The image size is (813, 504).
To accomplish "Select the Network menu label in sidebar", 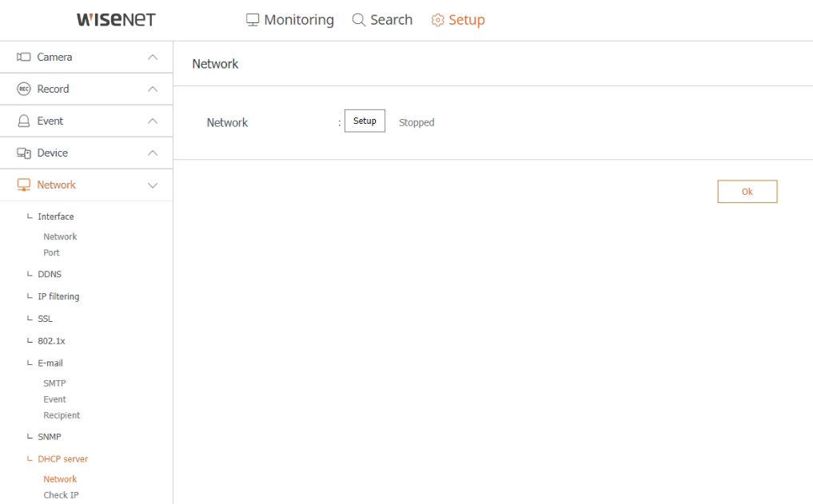I will point(56,185).
